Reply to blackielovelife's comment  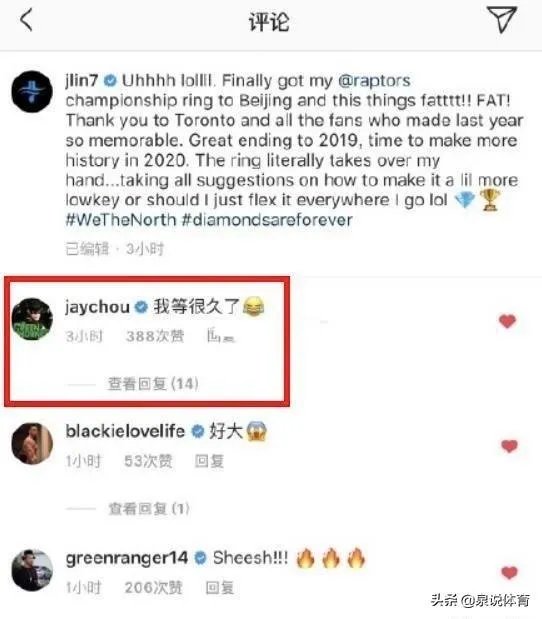tap(209, 461)
